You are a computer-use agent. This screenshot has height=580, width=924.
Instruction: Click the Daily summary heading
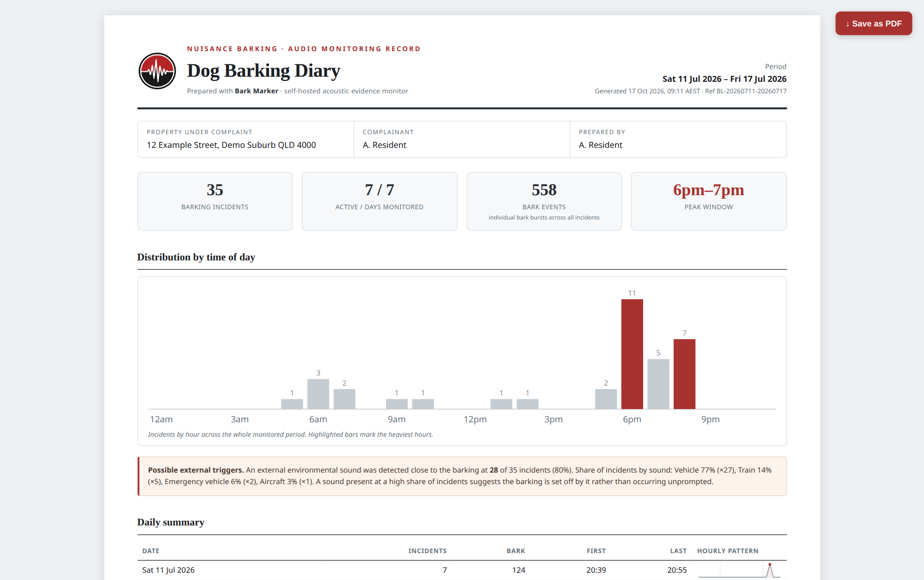[170, 522]
